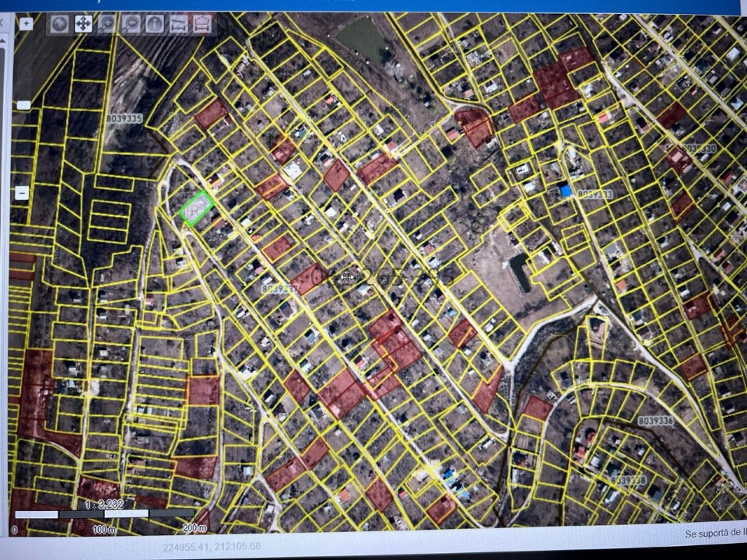
Task: Click the full extent globe tool
Action: (60, 24)
